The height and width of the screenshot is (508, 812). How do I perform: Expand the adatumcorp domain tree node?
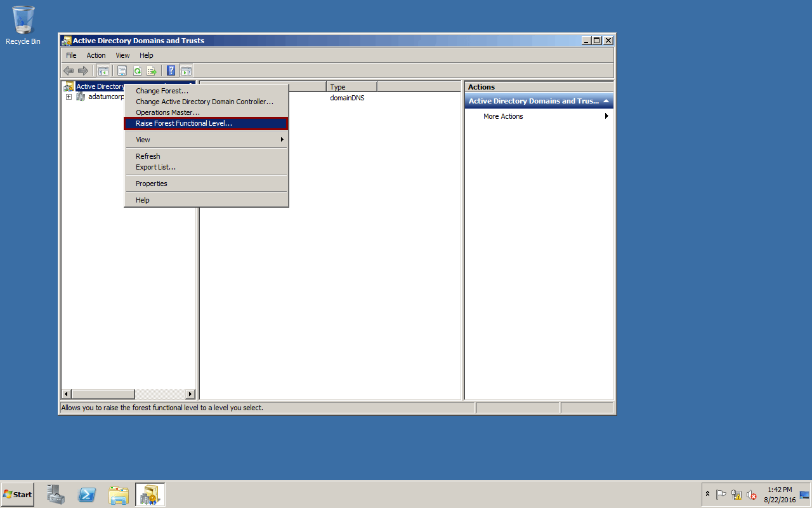point(69,97)
